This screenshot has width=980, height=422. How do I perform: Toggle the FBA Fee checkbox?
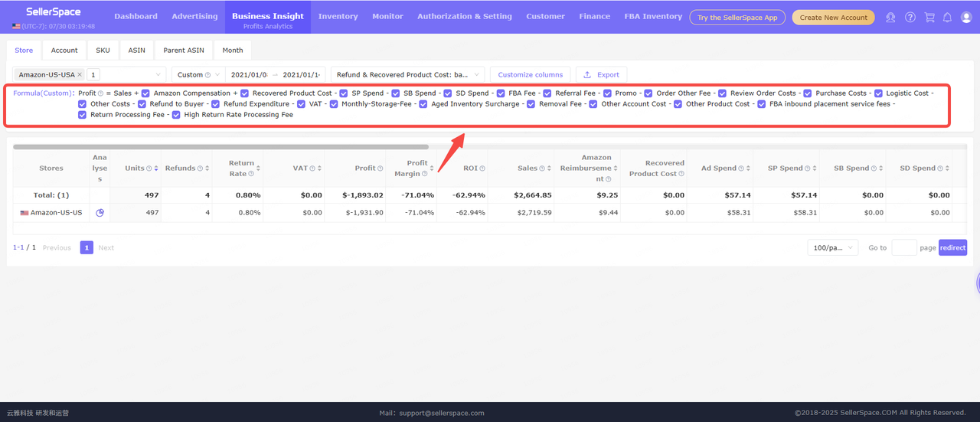(501, 93)
